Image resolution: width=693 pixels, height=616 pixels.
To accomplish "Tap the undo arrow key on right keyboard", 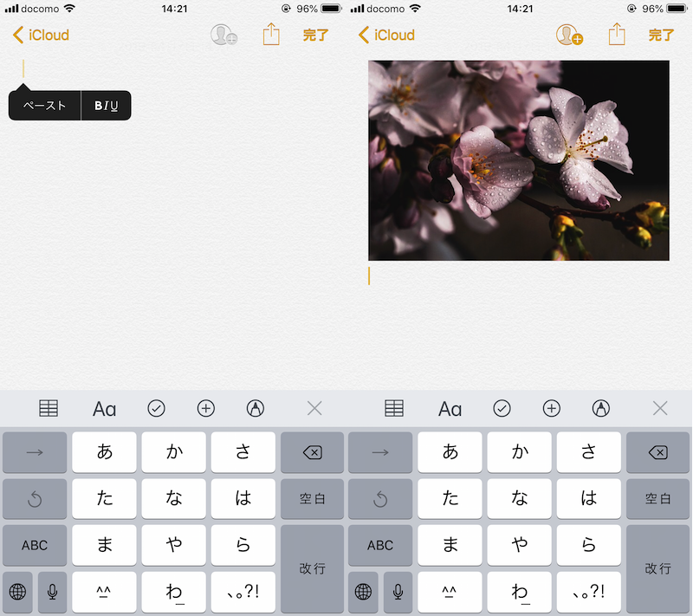I will tap(380, 499).
